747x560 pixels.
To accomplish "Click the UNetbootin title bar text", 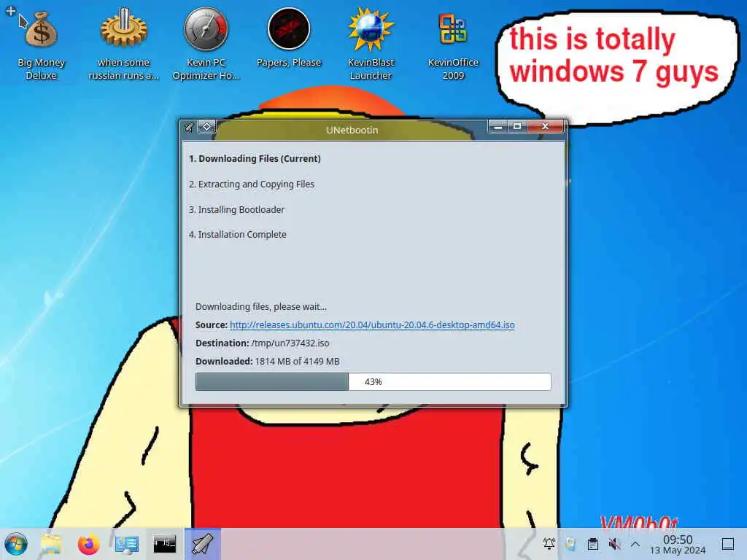I will click(x=352, y=130).
